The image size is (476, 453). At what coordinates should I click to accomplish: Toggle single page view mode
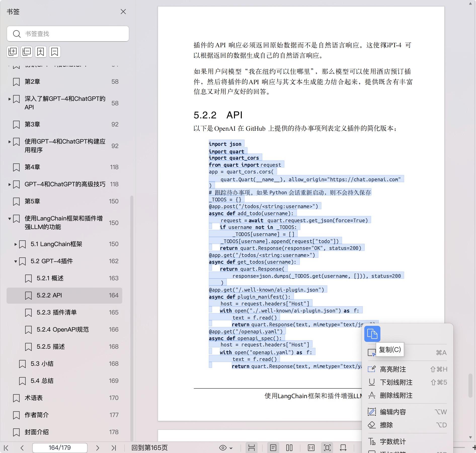coord(273,448)
